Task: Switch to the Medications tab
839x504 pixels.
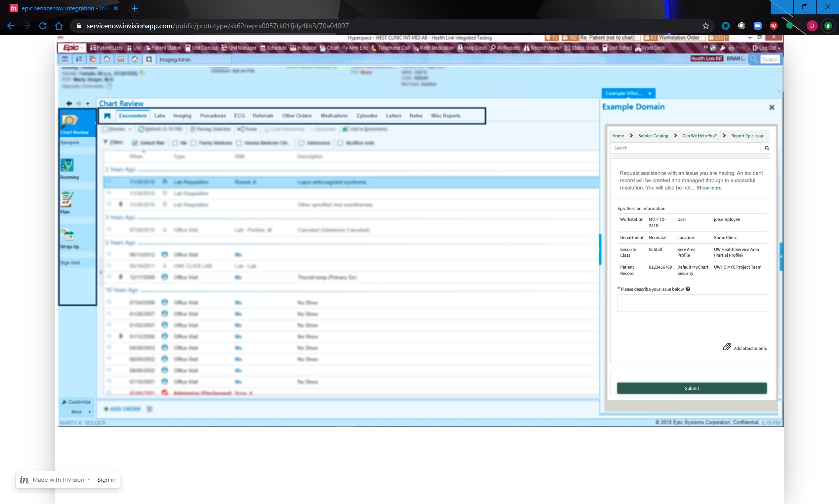Action: click(334, 116)
